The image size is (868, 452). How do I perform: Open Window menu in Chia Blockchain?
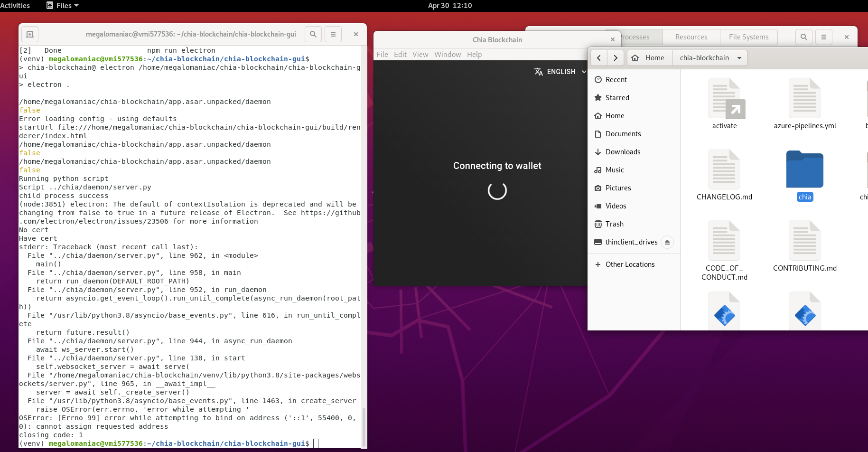coord(448,55)
